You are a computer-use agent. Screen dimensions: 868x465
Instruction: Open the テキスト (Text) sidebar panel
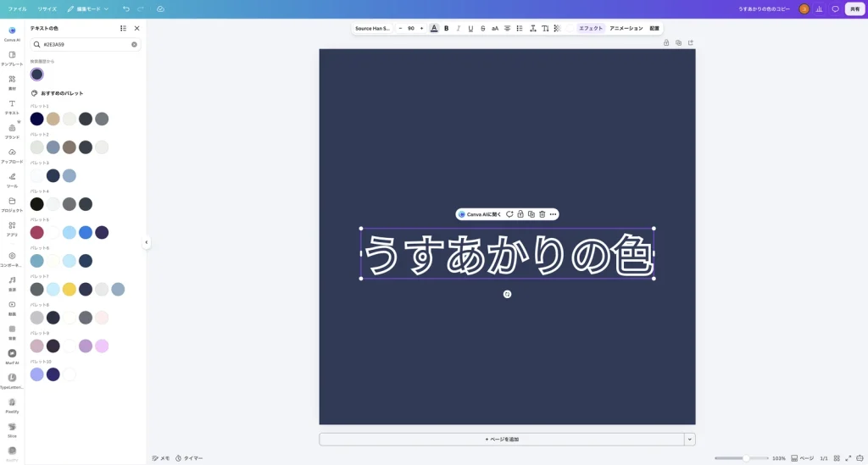pos(12,107)
